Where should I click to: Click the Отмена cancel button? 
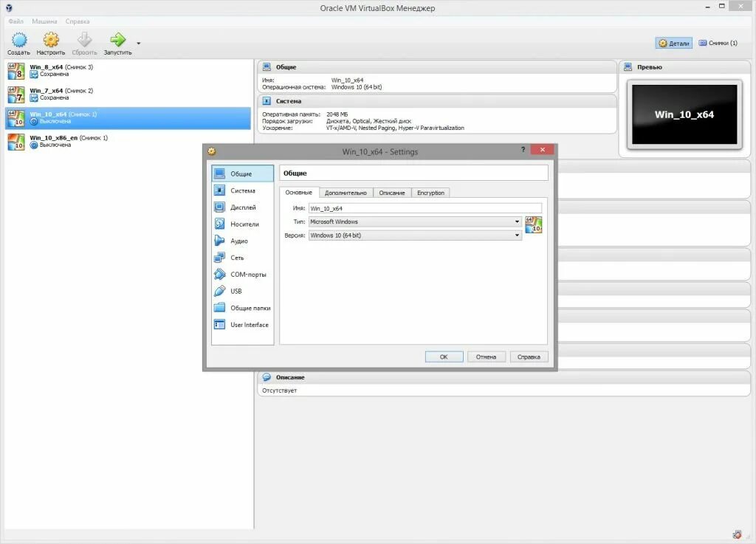click(486, 357)
